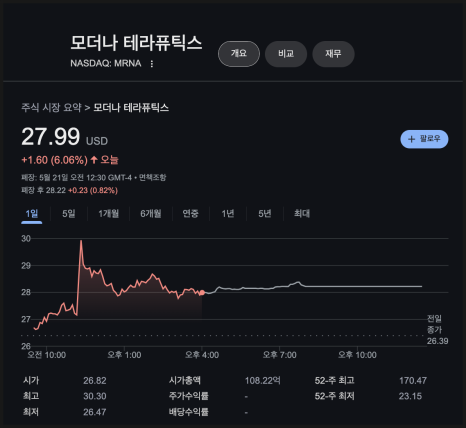Click the red up arrow beside the price change
The width and height of the screenshot is (466, 428).
(94, 160)
